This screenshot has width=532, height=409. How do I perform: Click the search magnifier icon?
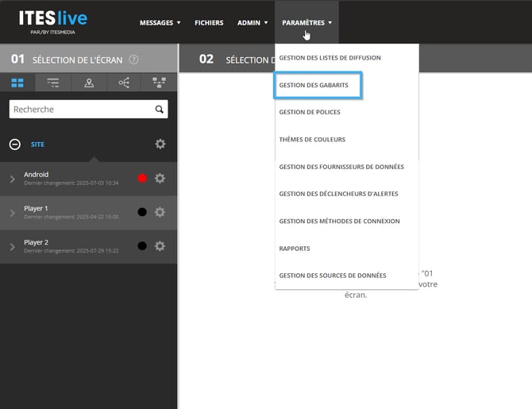click(160, 110)
